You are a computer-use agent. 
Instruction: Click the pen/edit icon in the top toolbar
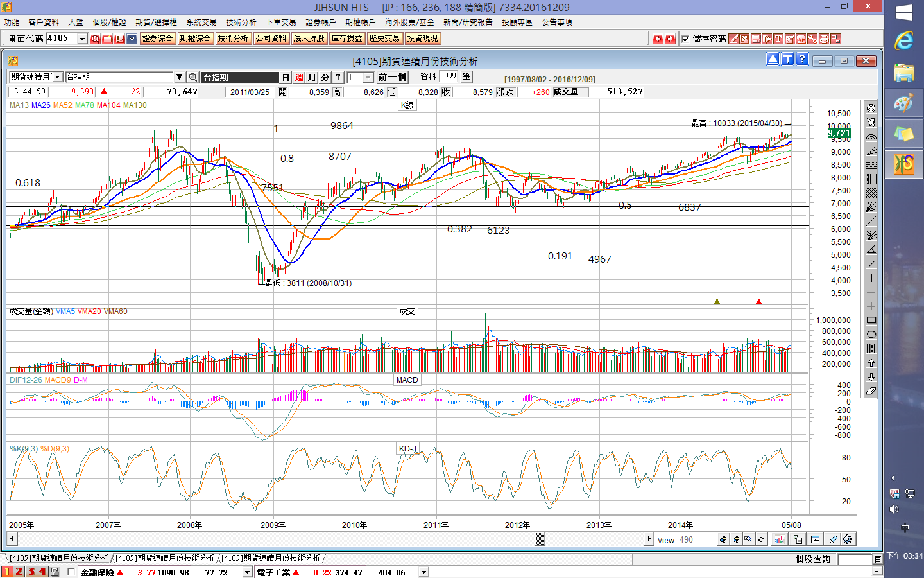[733, 39]
